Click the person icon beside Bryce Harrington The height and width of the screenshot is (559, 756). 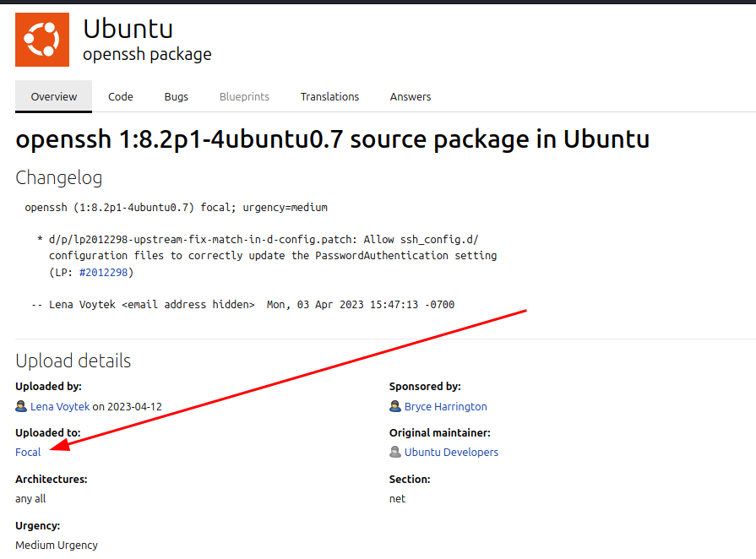tap(394, 407)
